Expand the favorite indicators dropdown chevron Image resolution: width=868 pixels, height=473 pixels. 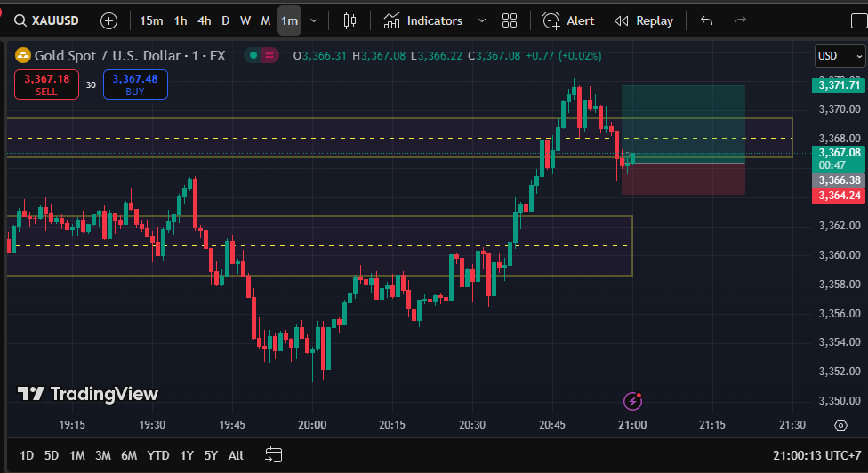point(482,21)
